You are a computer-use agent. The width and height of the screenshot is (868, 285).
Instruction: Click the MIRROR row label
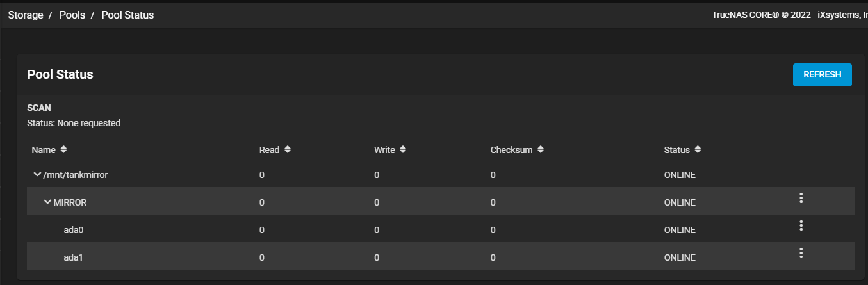coord(70,202)
